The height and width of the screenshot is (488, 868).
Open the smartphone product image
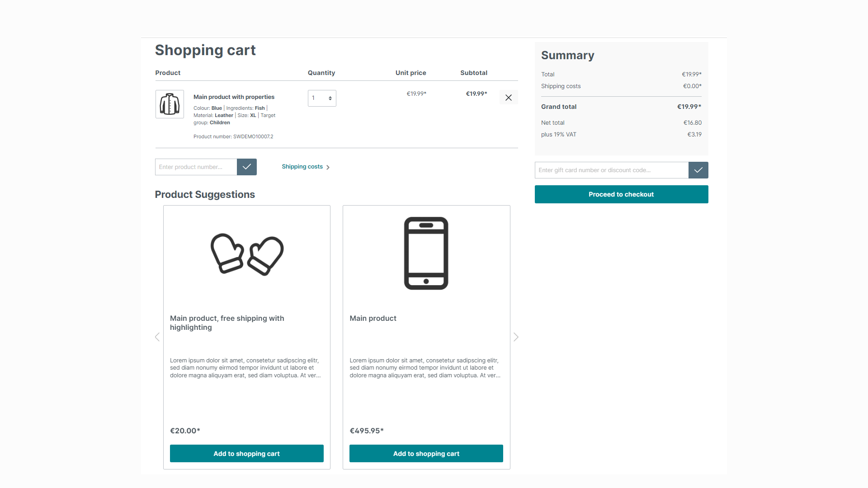[x=426, y=253]
